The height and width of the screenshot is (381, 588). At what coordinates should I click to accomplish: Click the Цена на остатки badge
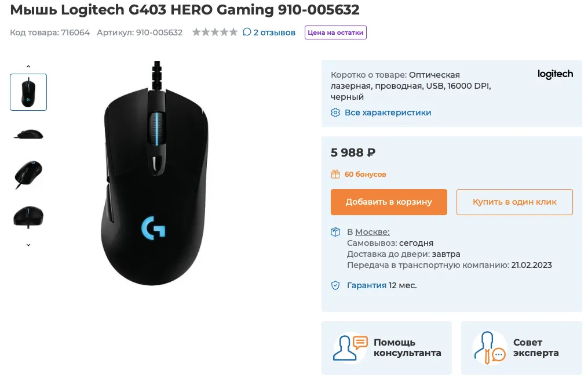pyautogui.click(x=335, y=32)
